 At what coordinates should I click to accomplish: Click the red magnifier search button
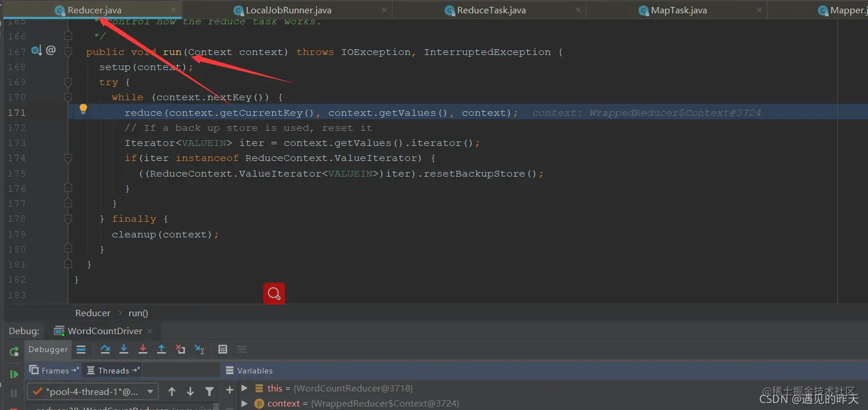pyautogui.click(x=274, y=294)
